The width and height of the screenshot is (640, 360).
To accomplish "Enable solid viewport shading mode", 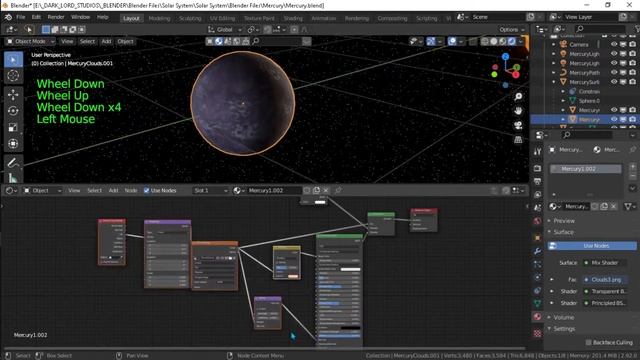I will click(x=494, y=41).
